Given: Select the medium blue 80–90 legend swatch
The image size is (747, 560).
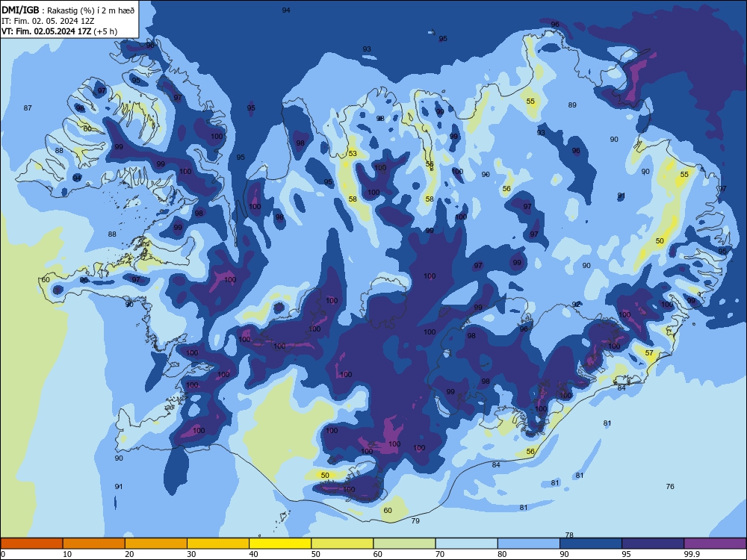Looking at the screenshot, I should (x=529, y=544).
